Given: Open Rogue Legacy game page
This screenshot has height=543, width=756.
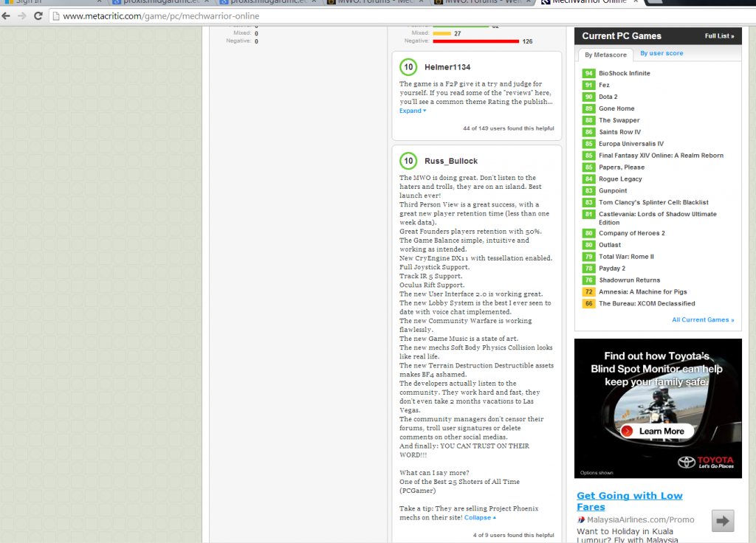Looking at the screenshot, I should 620,179.
